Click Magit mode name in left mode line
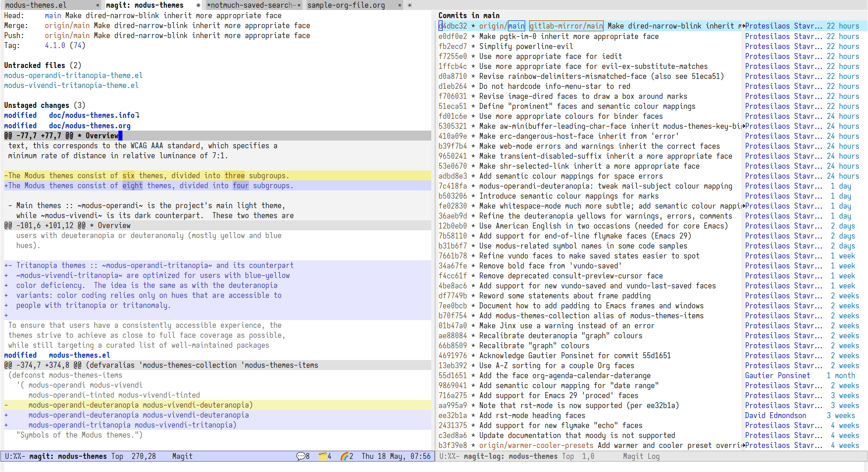 (x=182, y=456)
